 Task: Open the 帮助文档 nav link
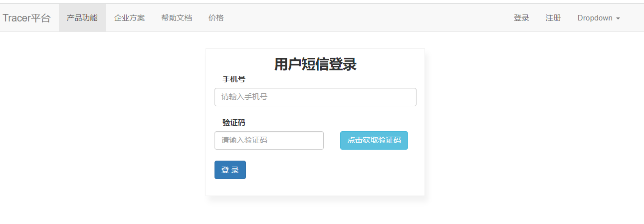176,18
